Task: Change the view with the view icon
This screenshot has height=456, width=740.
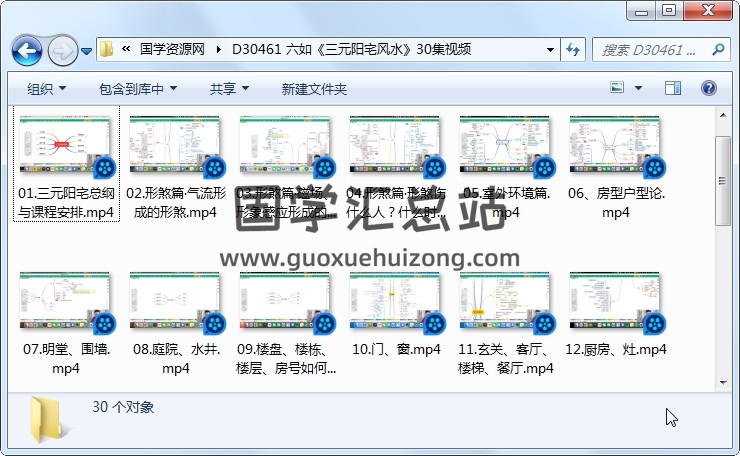Action: pyautogui.click(x=617, y=88)
